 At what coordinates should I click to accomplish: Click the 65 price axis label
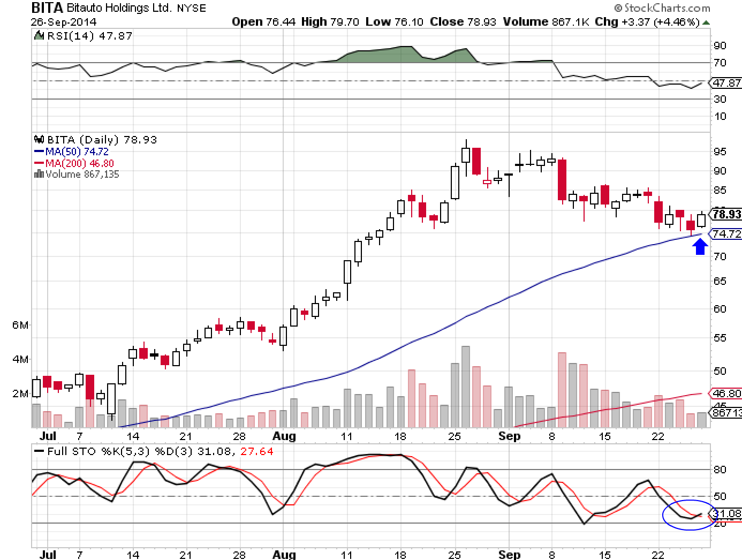(x=720, y=281)
